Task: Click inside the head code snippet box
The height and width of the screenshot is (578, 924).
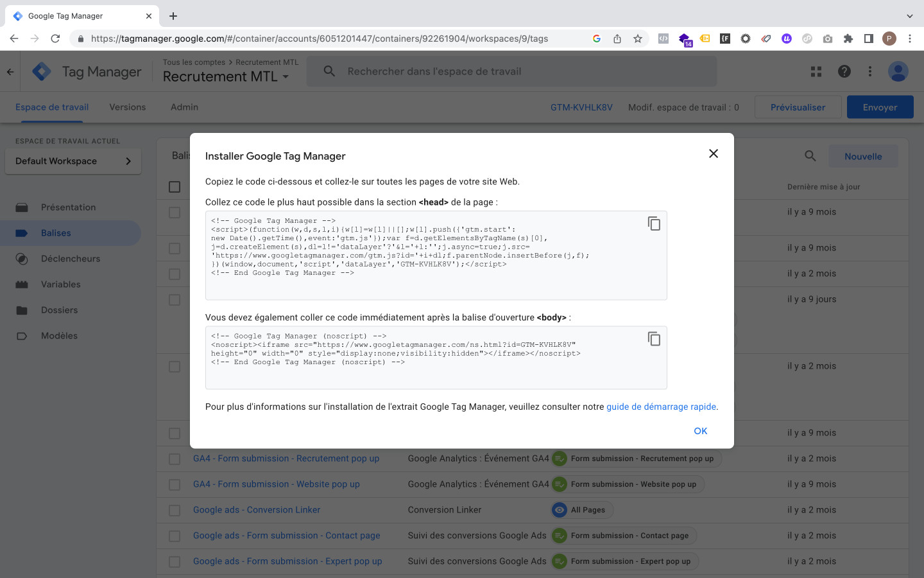Action: point(436,256)
